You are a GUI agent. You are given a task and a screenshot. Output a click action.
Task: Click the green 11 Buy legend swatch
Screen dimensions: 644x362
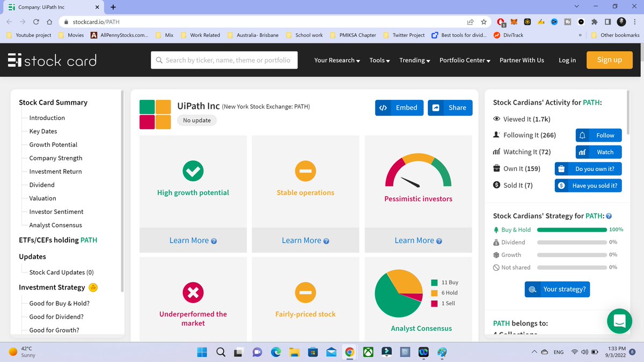[435, 283]
